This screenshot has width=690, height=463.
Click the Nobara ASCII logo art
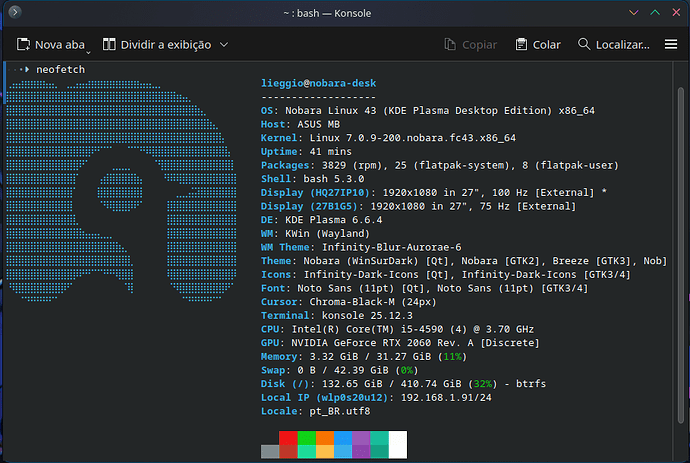click(x=121, y=191)
